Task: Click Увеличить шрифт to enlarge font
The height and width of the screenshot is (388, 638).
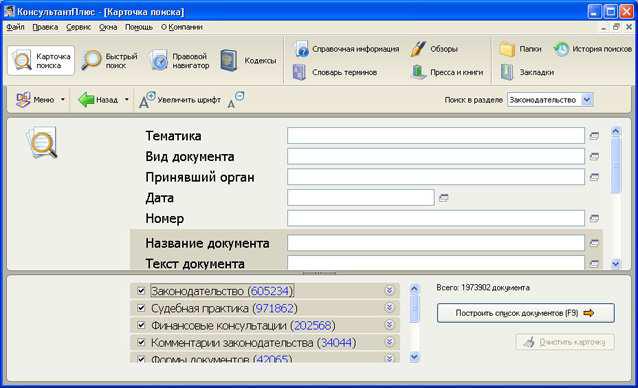Action: tap(180, 100)
